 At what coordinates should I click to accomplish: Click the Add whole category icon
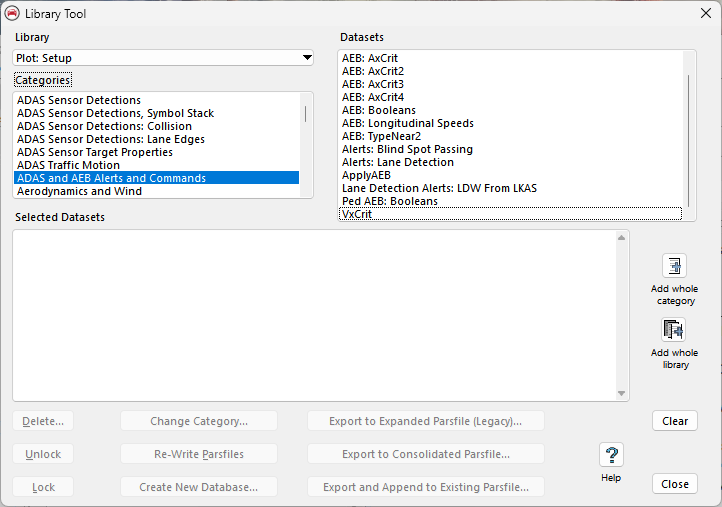(x=675, y=266)
